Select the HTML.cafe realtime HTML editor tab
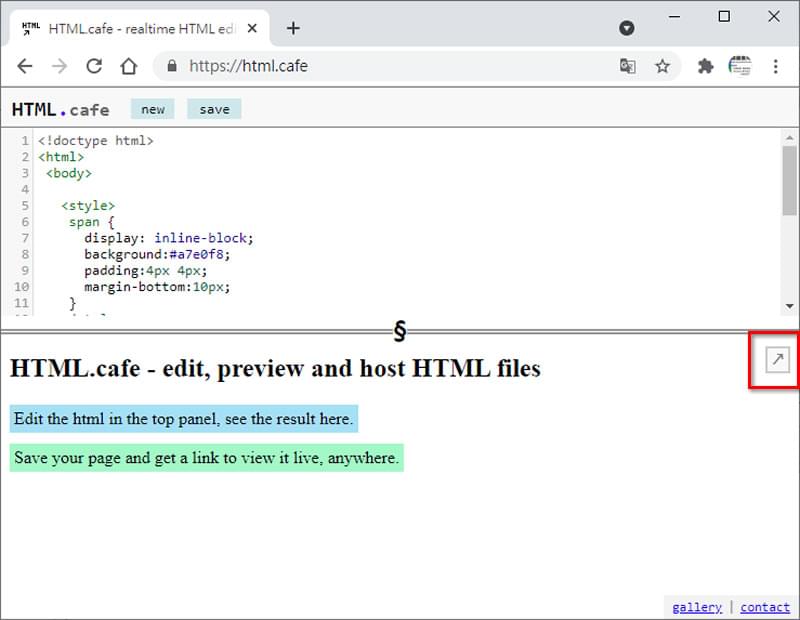Image resolution: width=800 pixels, height=620 pixels. click(x=139, y=29)
